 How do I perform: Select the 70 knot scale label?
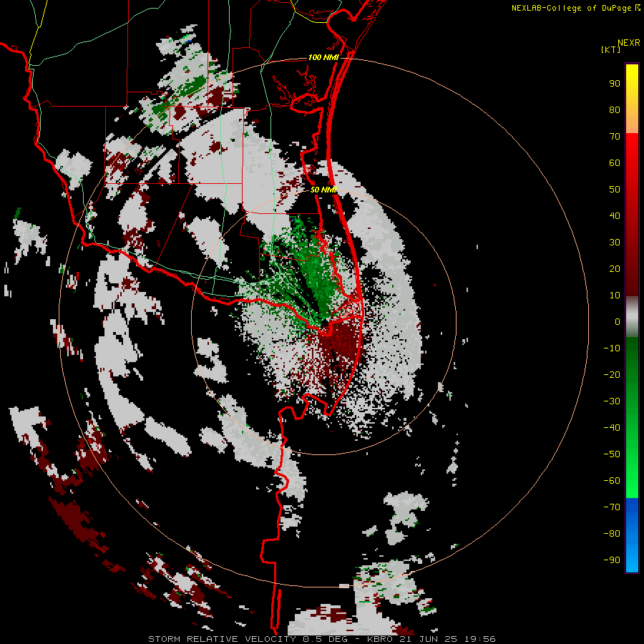(x=615, y=137)
